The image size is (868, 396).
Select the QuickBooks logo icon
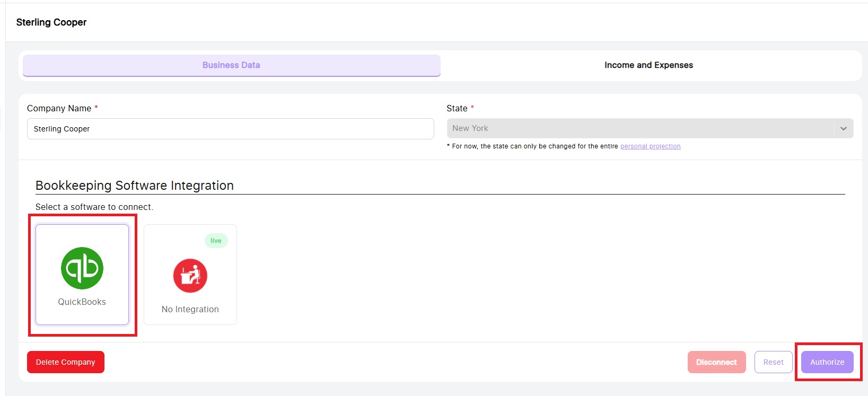[x=82, y=268]
